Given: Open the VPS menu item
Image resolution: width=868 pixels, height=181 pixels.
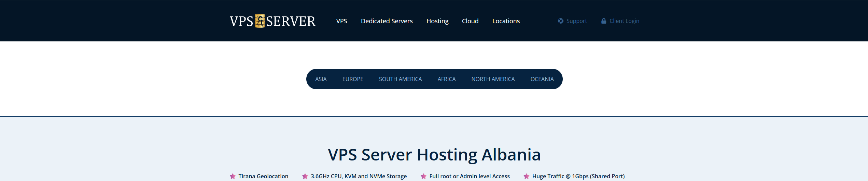Looking at the screenshot, I should tap(341, 21).
